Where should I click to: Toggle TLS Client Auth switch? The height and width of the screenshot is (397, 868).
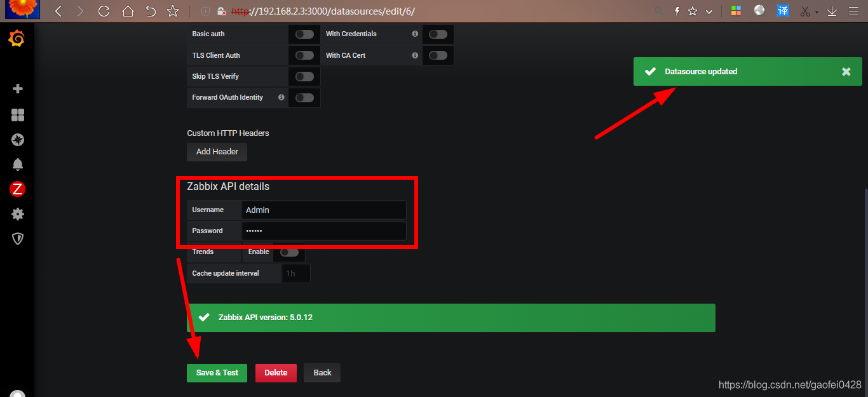tap(304, 55)
